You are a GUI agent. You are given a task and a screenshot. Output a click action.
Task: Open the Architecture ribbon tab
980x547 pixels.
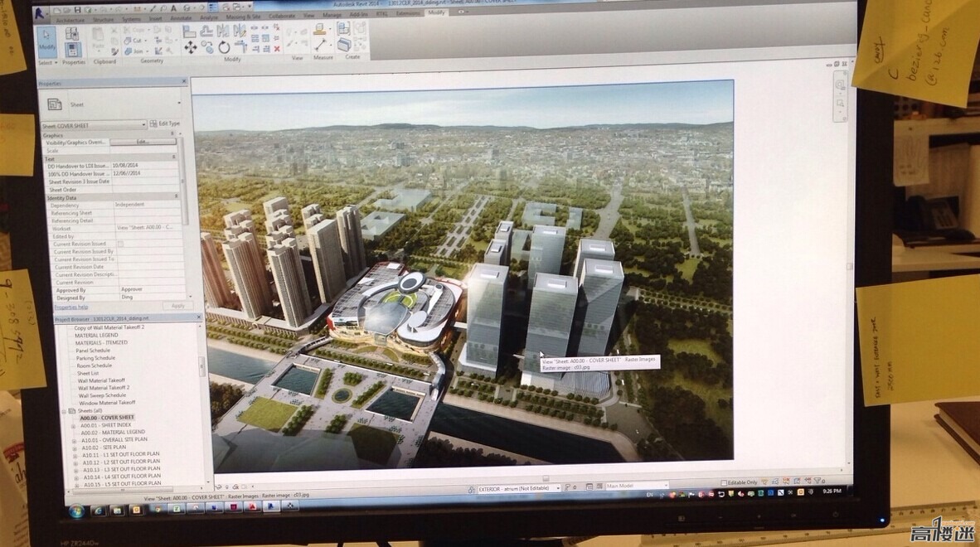tap(70, 21)
